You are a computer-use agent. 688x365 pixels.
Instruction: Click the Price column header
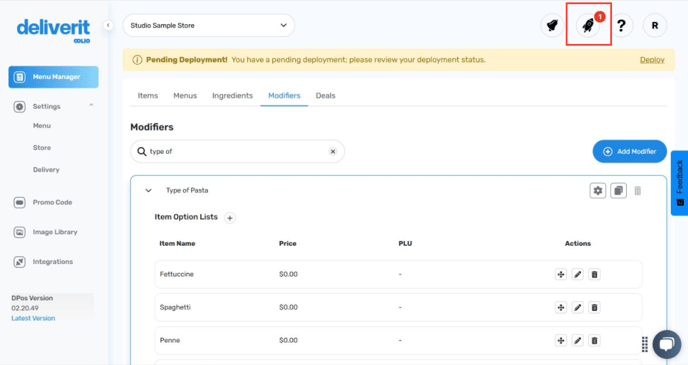(x=288, y=243)
